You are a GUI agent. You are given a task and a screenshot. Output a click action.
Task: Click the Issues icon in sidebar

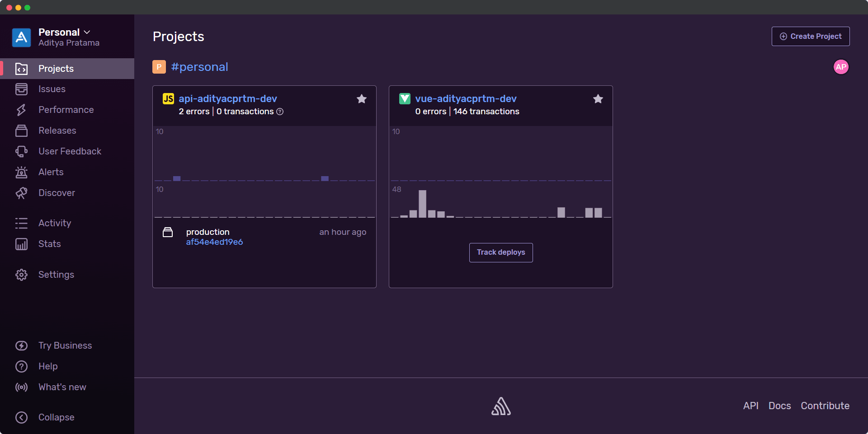pyautogui.click(x=21, y=89)
